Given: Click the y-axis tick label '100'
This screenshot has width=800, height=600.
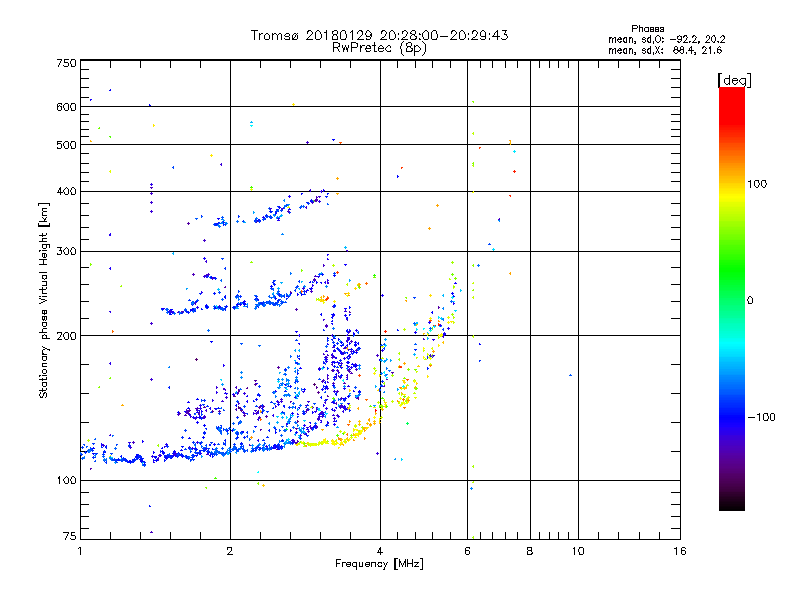Looking at the screenshot, I should [x=66, y=481].
